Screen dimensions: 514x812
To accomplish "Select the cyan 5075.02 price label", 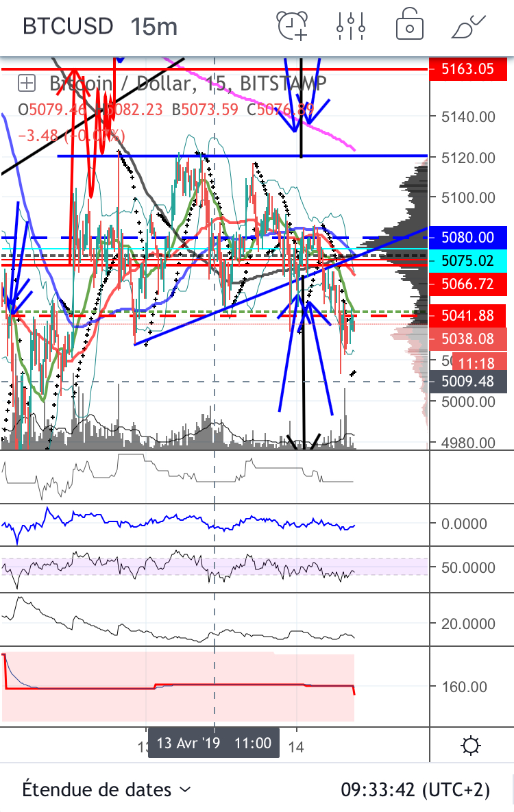I will [x=469, y=260].
